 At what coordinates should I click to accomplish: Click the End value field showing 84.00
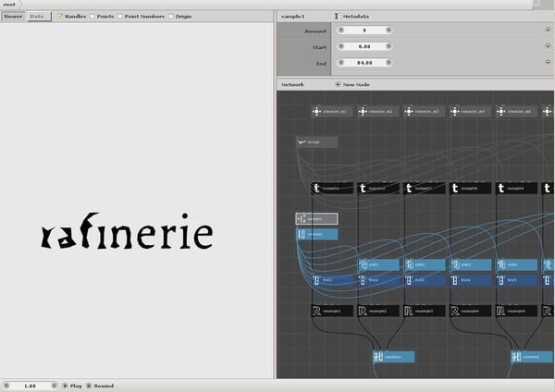point(364,63)
